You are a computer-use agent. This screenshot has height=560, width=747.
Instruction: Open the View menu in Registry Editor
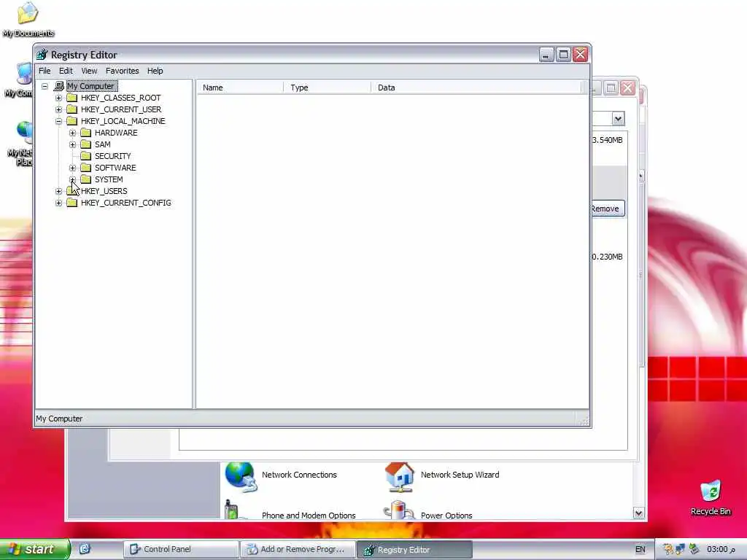(89, 71)
